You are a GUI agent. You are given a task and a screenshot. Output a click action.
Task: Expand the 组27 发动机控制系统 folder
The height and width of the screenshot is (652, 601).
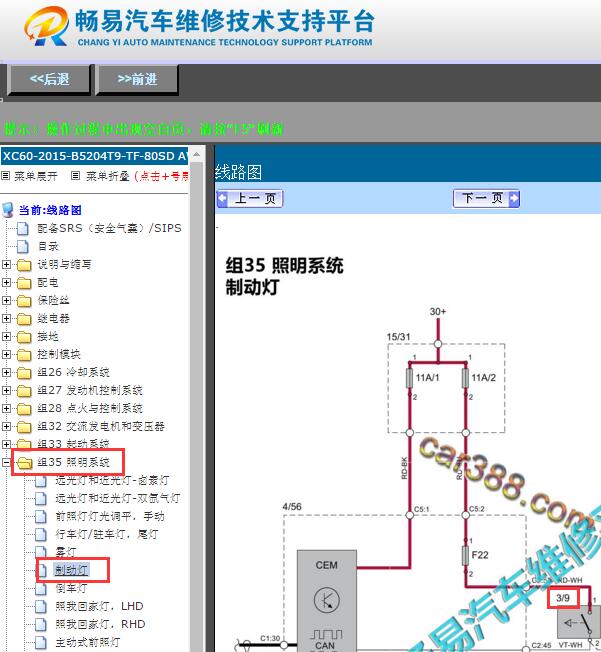(6, 390)
